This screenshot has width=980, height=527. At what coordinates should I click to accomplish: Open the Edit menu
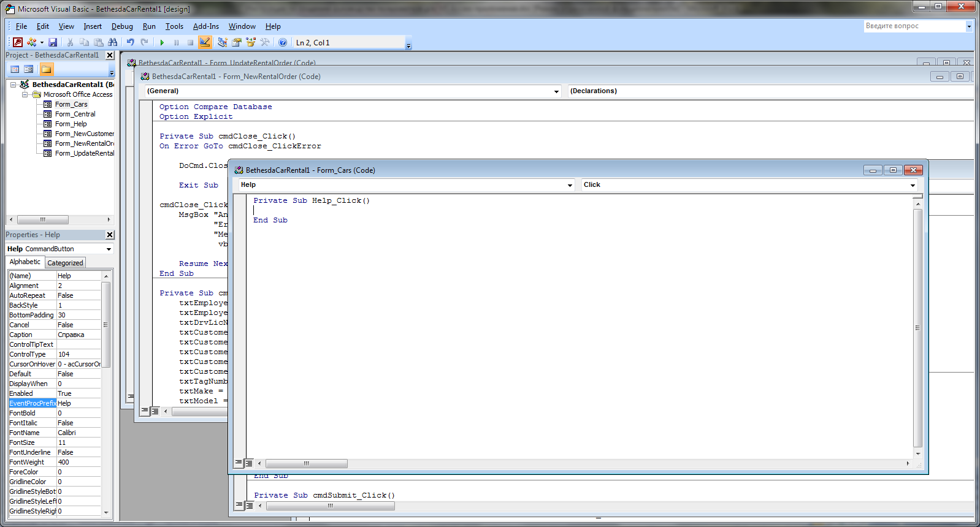point(43,26)
